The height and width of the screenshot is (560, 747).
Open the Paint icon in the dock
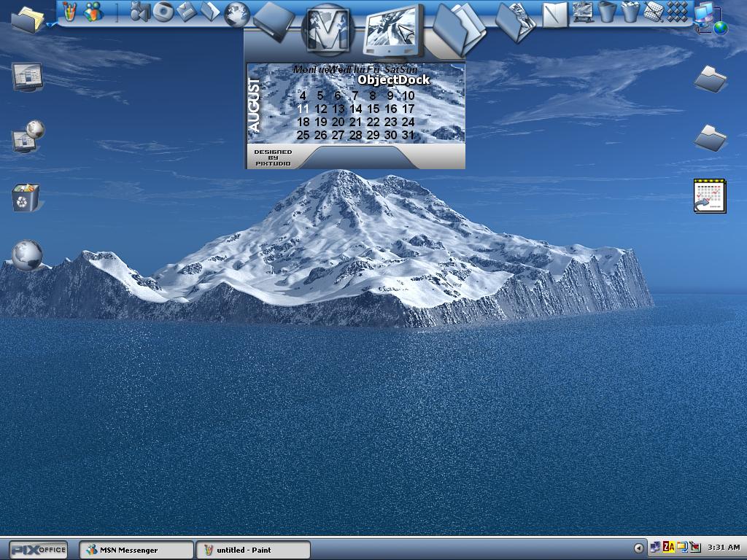69,12
